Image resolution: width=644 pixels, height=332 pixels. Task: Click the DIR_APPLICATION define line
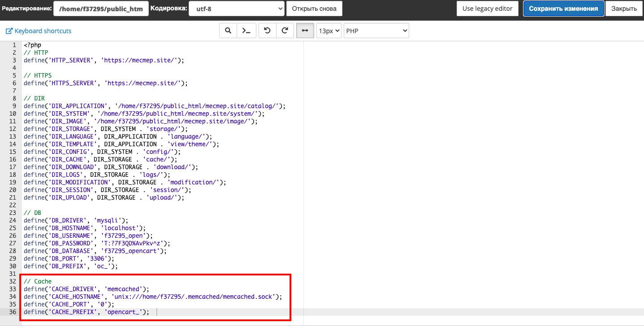pos(155,106)
